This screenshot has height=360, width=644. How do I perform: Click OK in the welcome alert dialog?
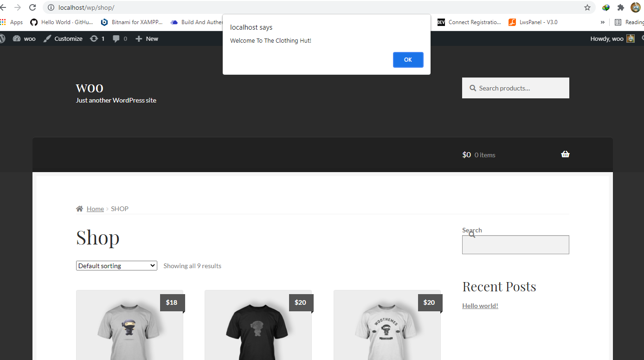click(408, 60)
